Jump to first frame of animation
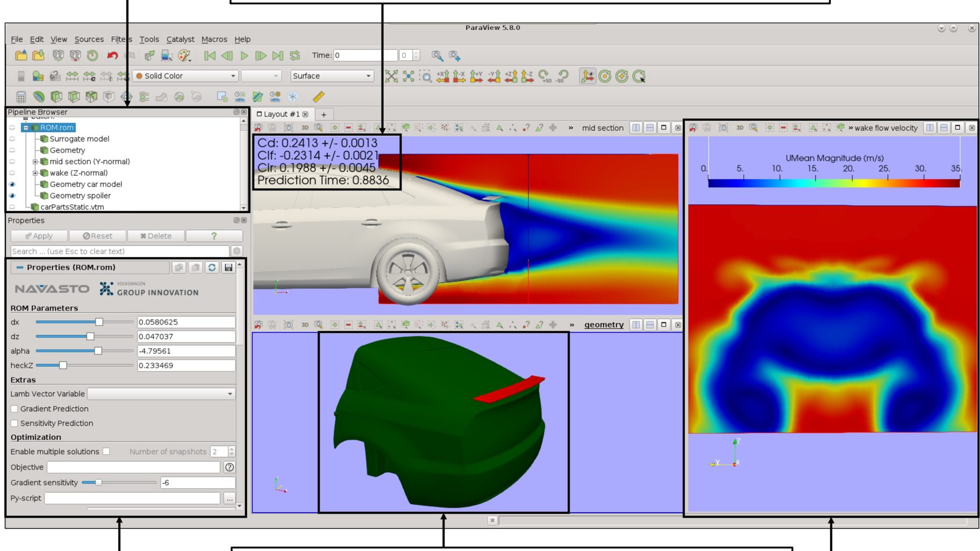Screen dimensions: 980x551 click(x=210, y=55)
